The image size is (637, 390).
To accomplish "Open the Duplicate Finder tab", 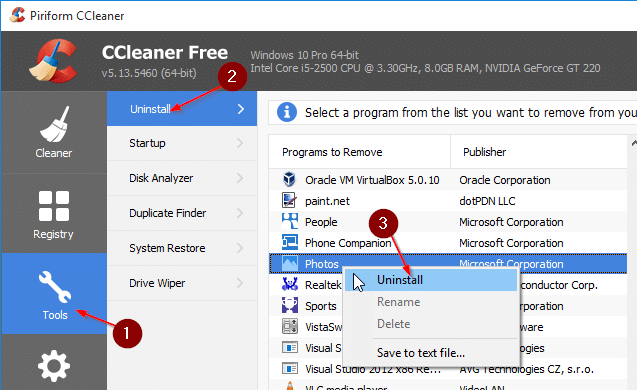I will coord(182,213).
